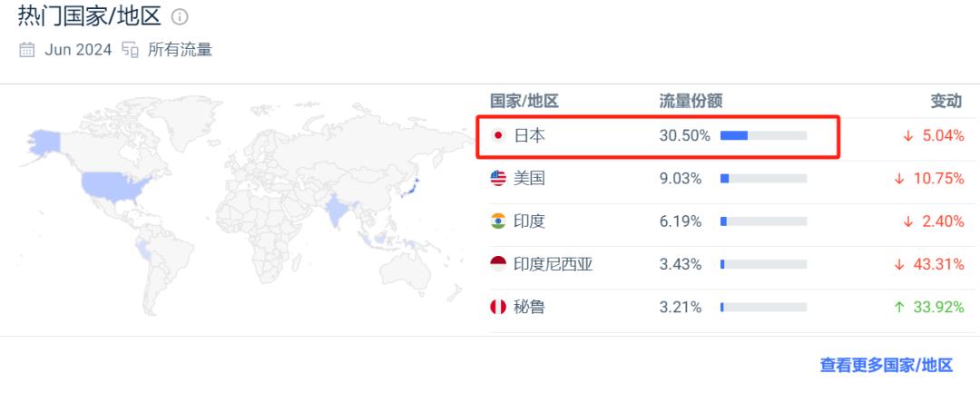The width and height of the screenshot is (980, 393).
Task: Click the calendar icon before Jun 2024
Action: click(27, 50)
